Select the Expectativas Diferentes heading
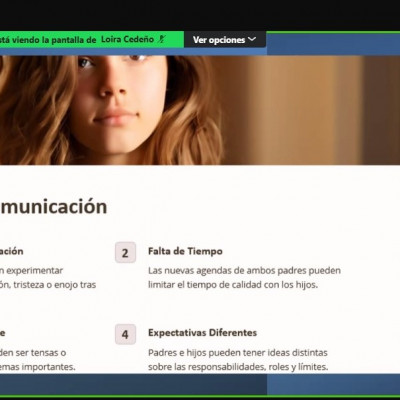Image resolution: width=400 pixels, height=400 pixels. click(x=202, y=332)
